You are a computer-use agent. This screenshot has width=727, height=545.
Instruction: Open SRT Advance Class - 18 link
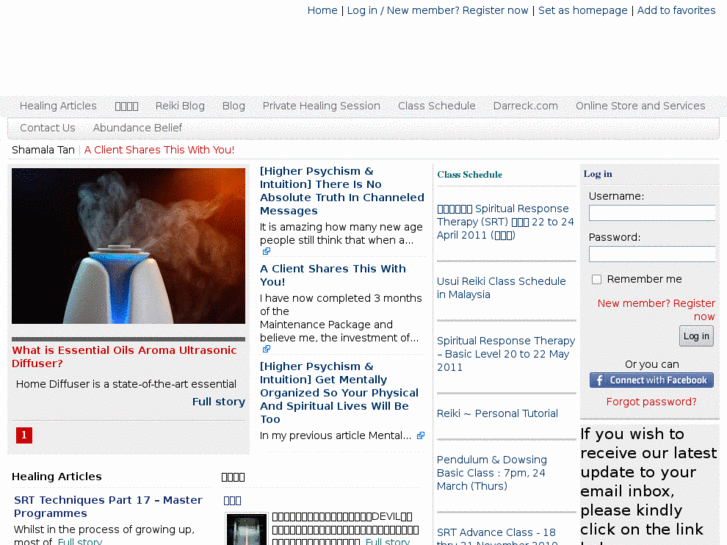497,536
